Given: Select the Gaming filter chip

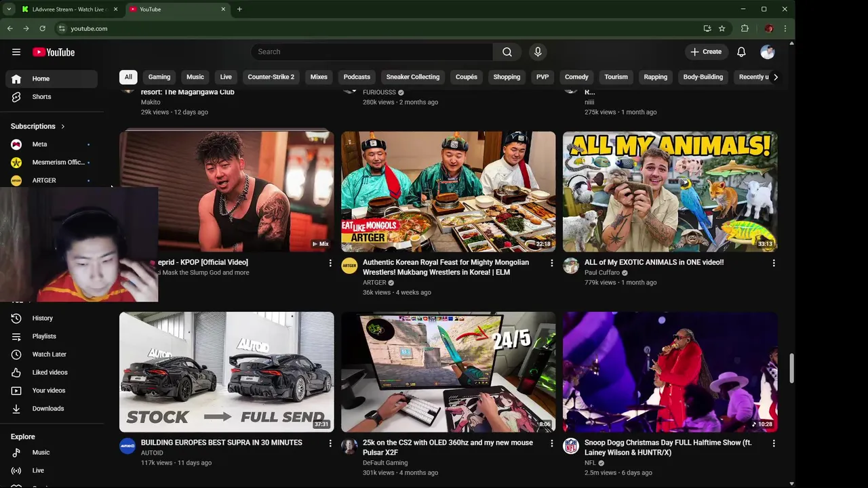Looking at the screenshot, I should point(159,77).
